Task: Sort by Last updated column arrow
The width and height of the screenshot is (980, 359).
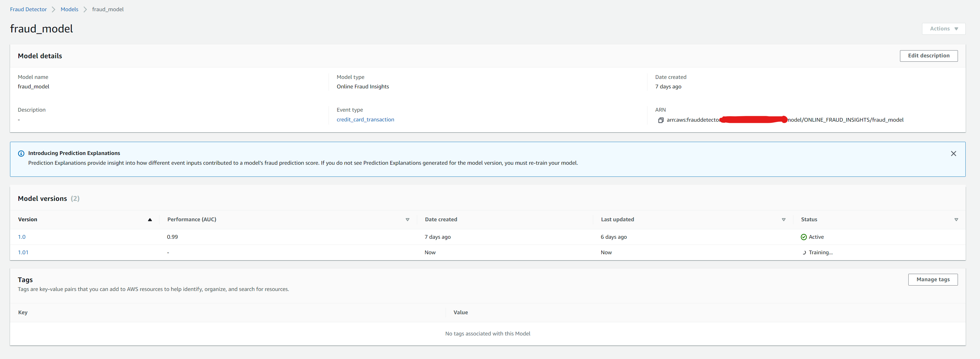Action: [783, 220]
